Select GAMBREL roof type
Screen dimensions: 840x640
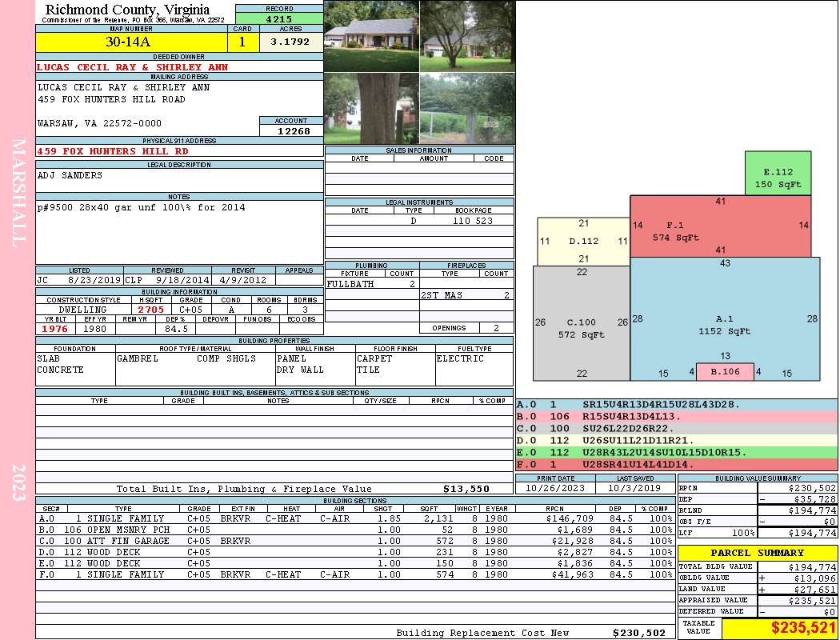click(x=138, y=358)
